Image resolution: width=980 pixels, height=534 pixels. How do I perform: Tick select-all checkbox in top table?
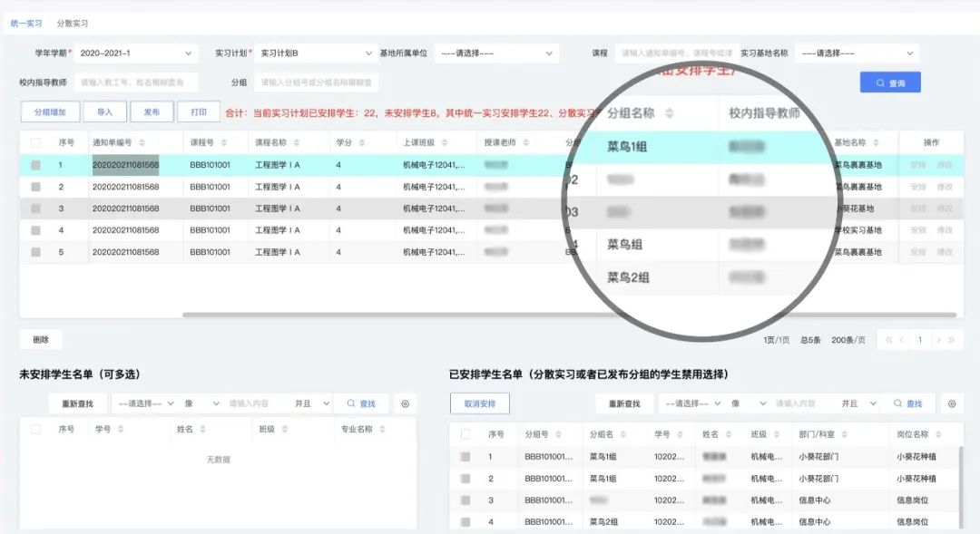click(x=35, y=143)
